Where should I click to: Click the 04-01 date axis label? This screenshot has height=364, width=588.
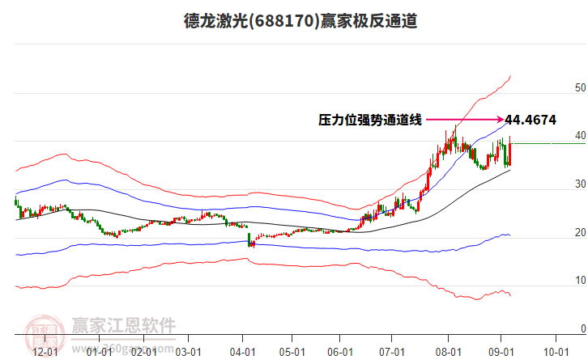click(x=243, y=353)
